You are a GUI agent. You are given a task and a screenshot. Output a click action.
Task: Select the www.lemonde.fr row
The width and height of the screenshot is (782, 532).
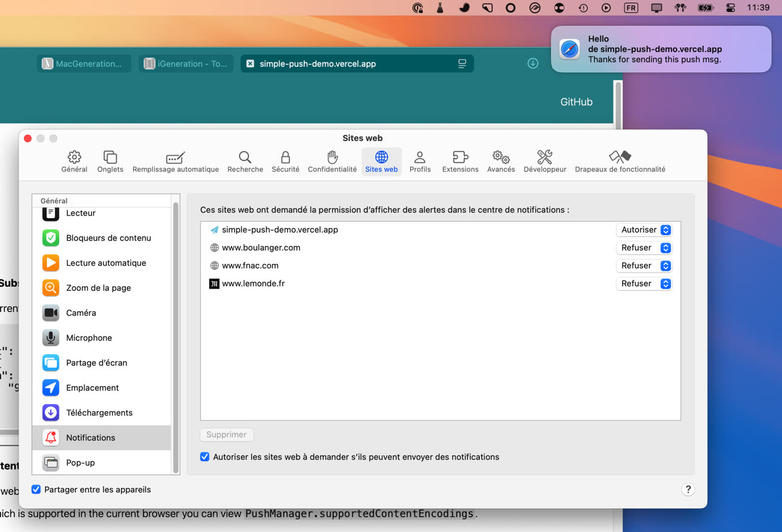pos(440,284)
